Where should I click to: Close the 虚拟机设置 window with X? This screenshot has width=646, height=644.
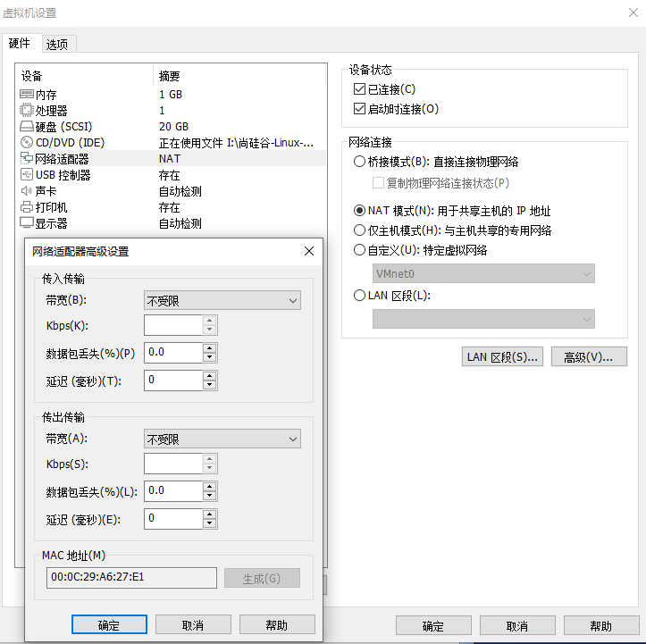[x=633, y=13]
